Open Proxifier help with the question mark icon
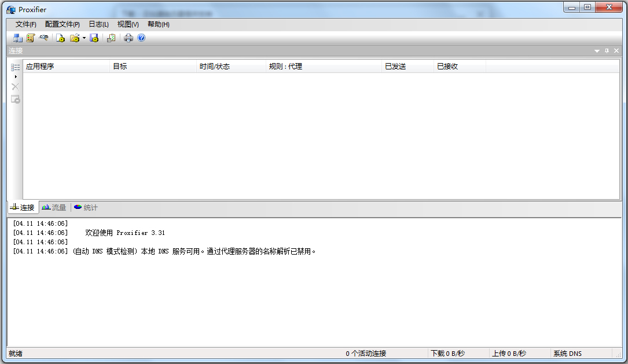This screenshot has width=628, height=364. [x=141, y=38]
